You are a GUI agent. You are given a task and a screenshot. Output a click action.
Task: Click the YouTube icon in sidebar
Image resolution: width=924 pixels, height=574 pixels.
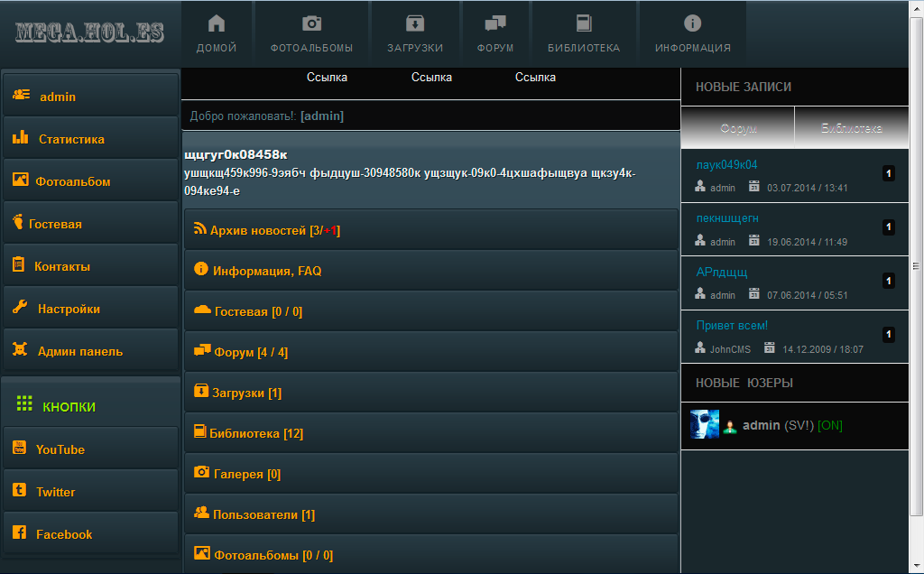pyautogui.click(x=19, y=449)
